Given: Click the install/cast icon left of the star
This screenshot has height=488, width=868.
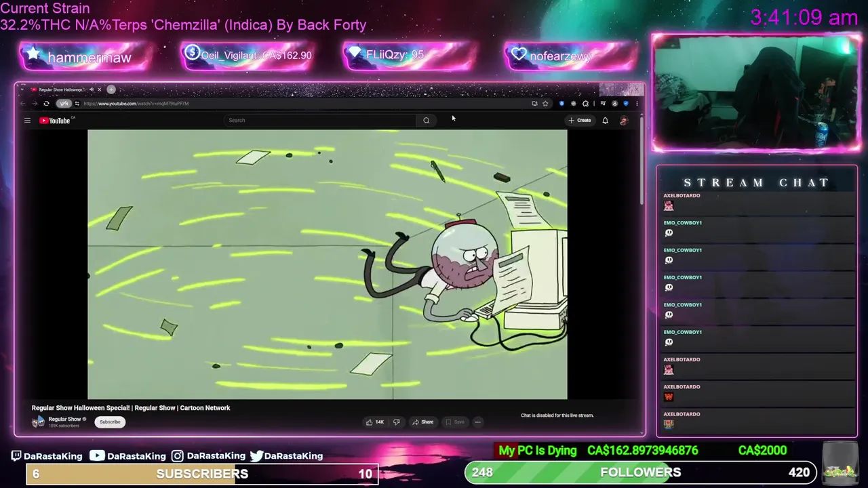Looking at the screenshot, I should [x=534, y=104].
